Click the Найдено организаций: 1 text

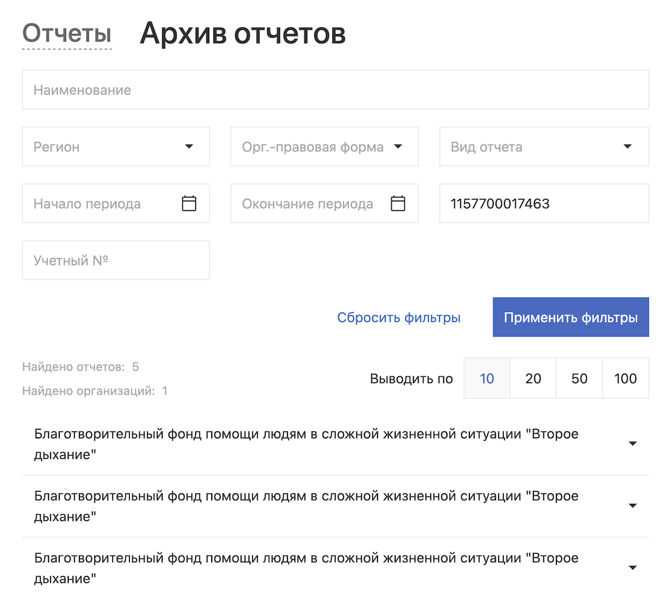[95, 391]
